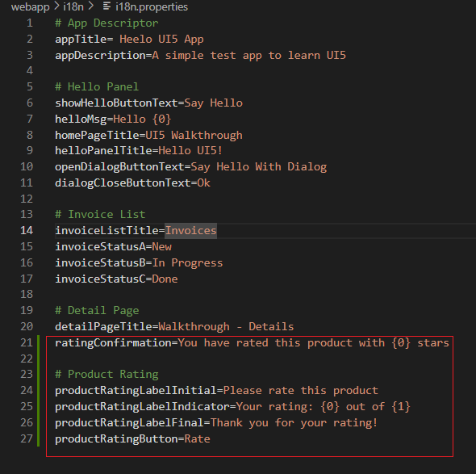Click the 'Rate' value on line 27
Viewport: 476px width, 474px height.
[198, 439]
